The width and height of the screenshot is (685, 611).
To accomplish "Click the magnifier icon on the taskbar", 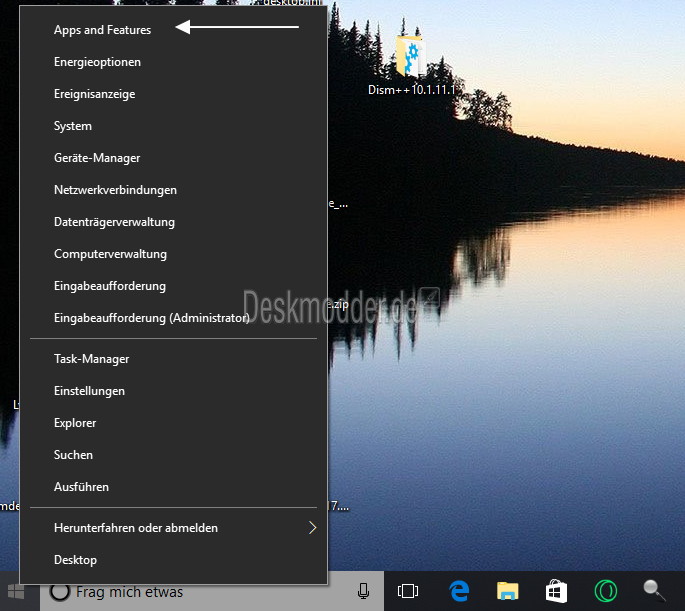I will point(655,591).
